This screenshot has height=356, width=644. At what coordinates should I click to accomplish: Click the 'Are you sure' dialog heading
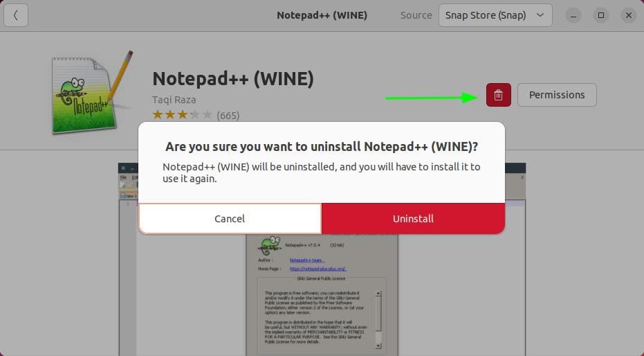pyautogui.click(x=322, y=147)
